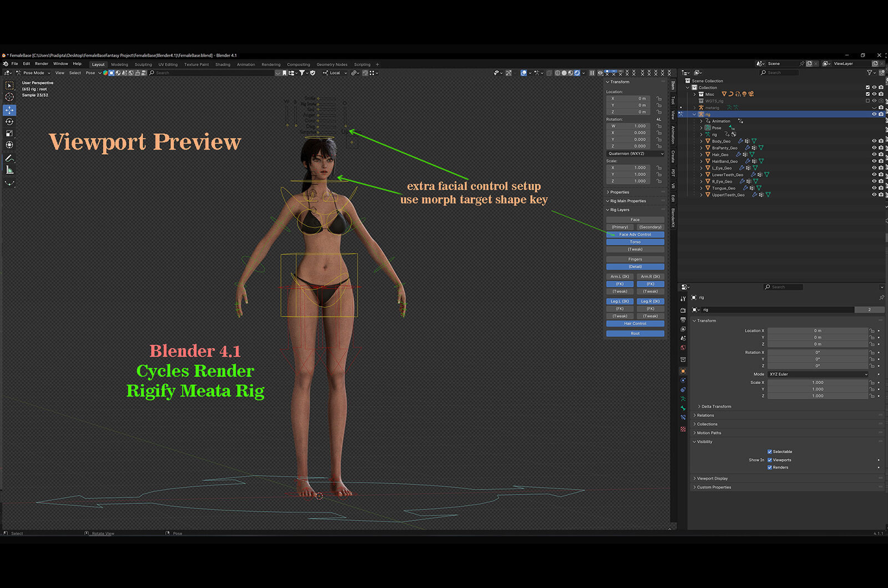The image size is (888, 588).
Task: Pause the viewport render preview
Action: [592, 73]
